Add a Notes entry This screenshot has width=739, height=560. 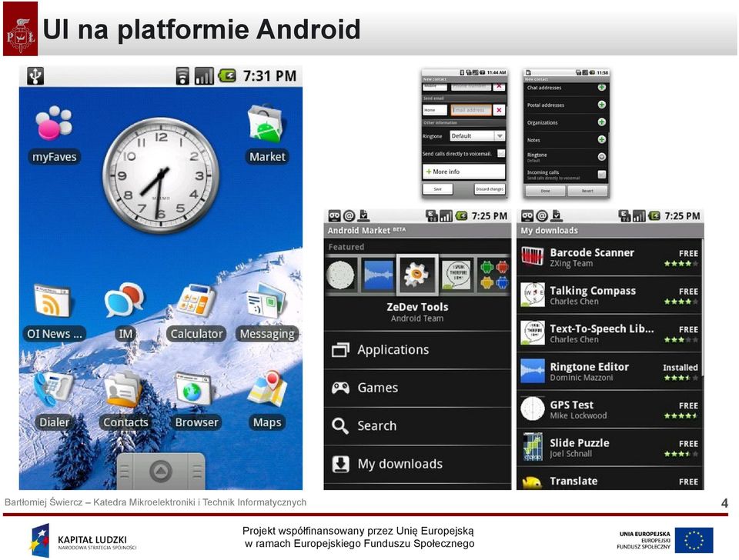tap(601, 140)
